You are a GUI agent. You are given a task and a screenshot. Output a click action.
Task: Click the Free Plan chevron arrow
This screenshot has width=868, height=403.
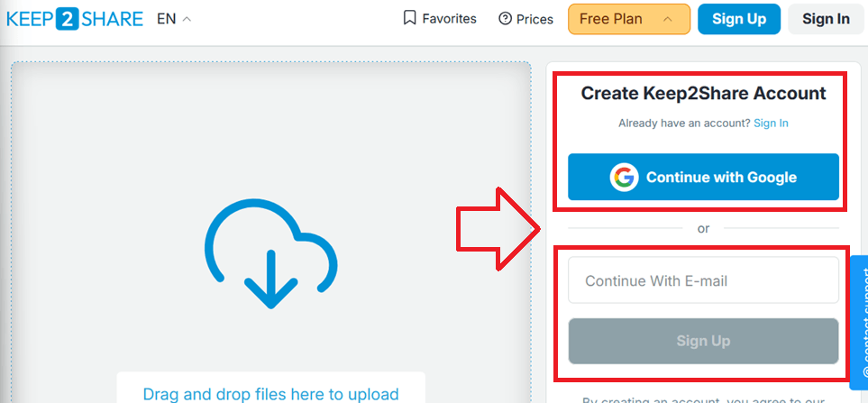coord(668,19)
